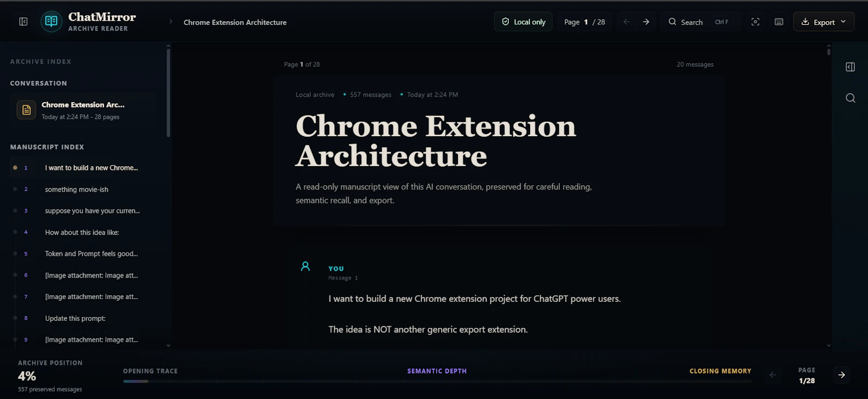Go to previous page from bottom bar arrow
The width and height of the screenshot is (868, 399).
coord(773,375)
